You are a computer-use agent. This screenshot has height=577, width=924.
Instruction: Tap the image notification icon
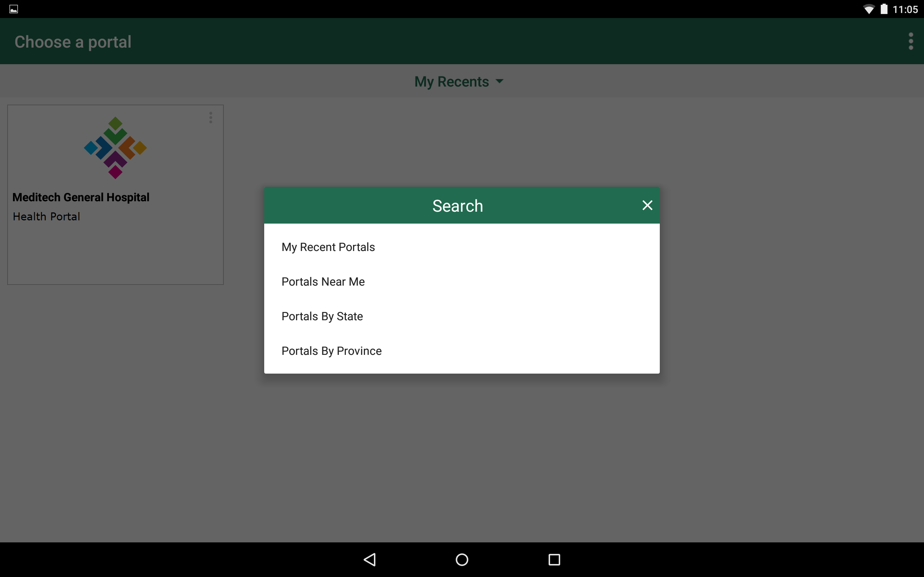pos(14,9)
